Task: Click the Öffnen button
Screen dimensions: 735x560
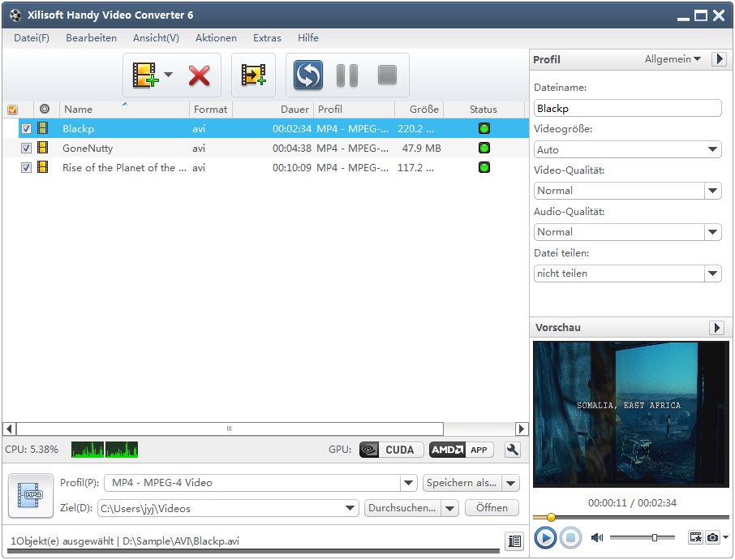Action: pyautogui.click(x=492, y=508)
